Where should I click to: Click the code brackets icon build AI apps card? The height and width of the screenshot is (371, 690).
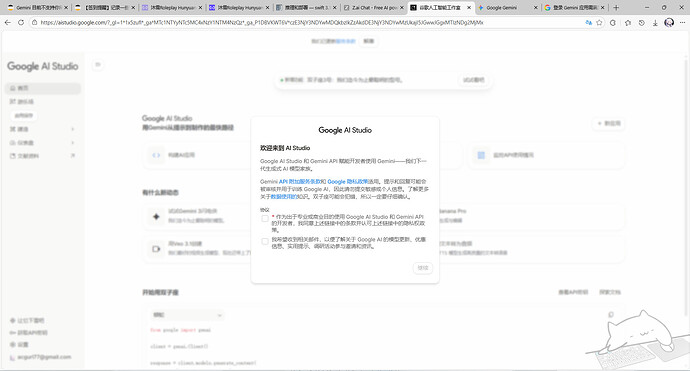pyautogui.click(x=156, y=155)
